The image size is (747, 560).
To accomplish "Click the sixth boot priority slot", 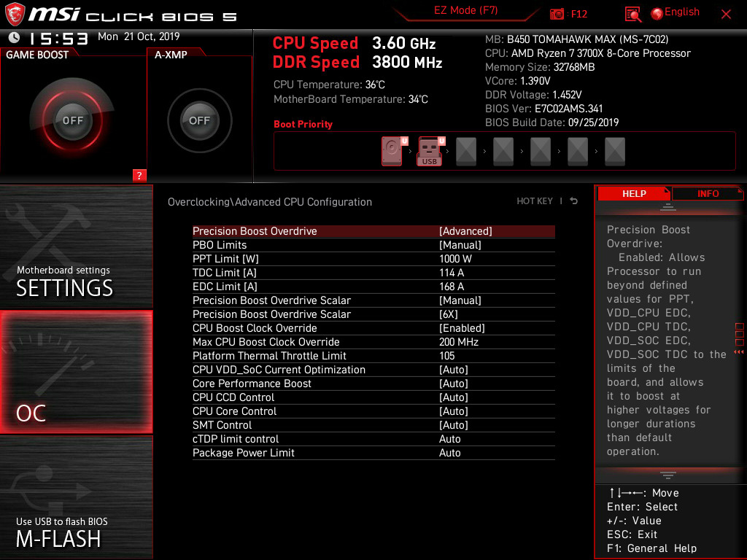I will click(578, 152).
